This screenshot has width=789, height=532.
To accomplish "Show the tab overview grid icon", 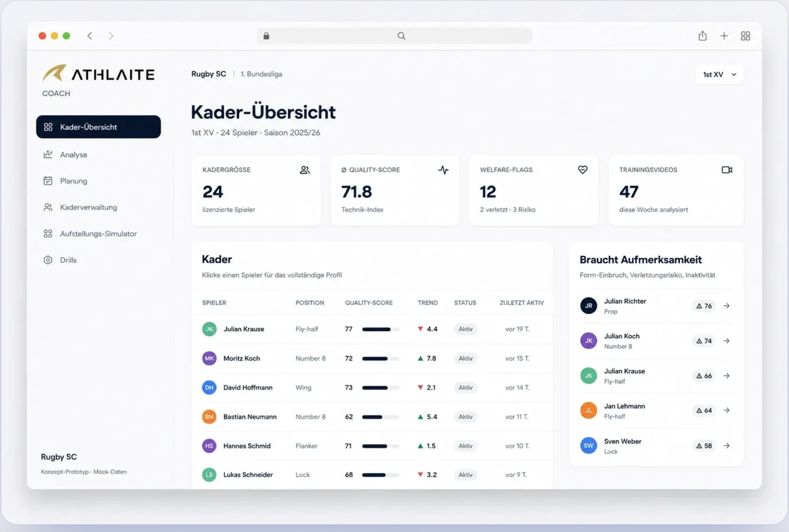I will (746, 36).
